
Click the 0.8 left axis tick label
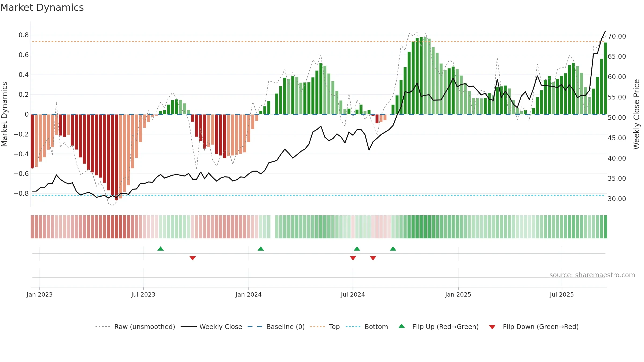pyautogui.click(x=24, y=35)
